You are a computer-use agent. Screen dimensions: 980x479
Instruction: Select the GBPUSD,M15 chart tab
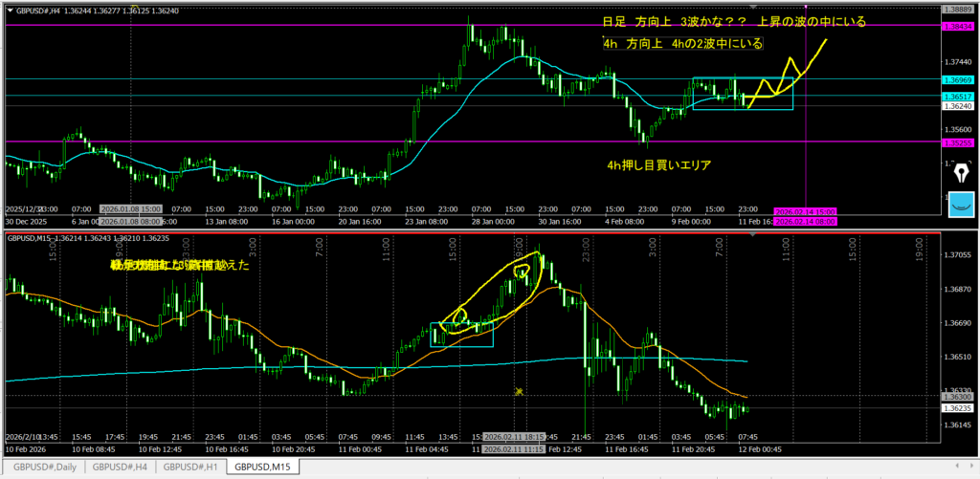coord(262,468)
